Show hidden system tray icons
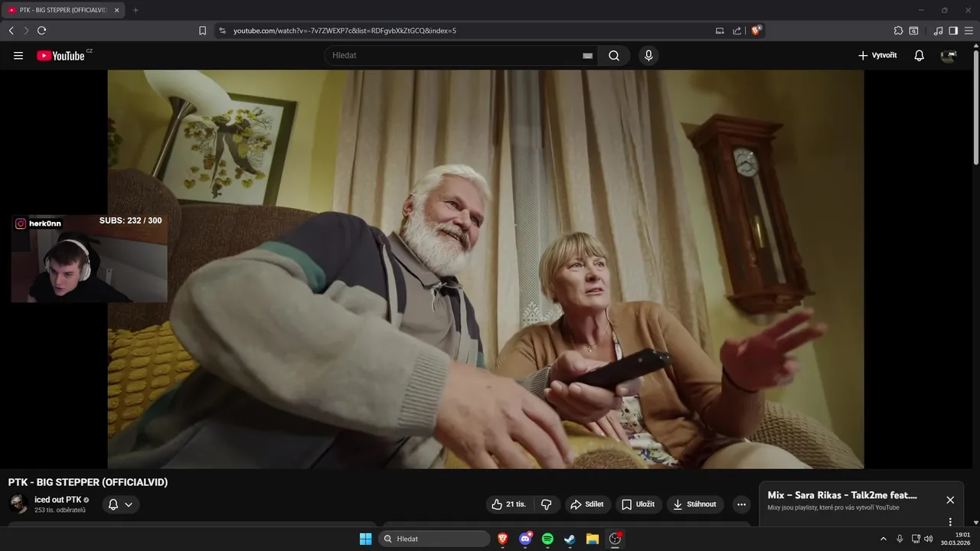Image resolution: width=980 pixels, height=551 pixels. click(x=884, y=539)
